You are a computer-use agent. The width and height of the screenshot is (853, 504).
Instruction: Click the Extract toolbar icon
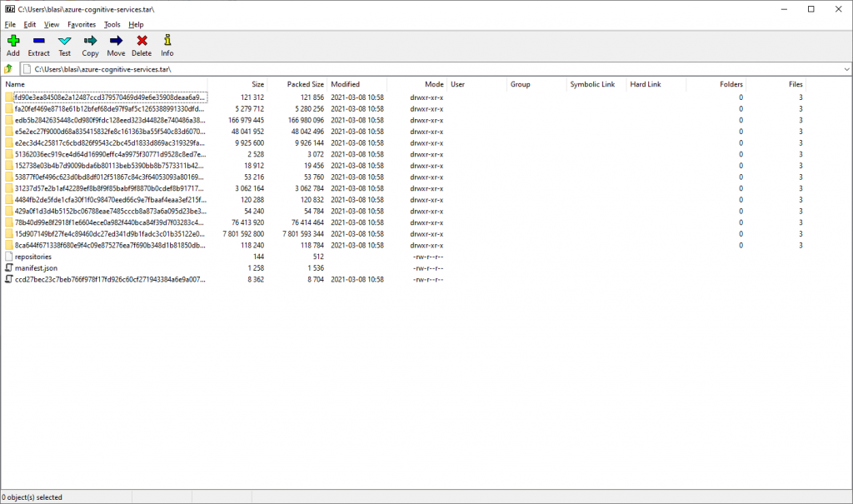38,45
